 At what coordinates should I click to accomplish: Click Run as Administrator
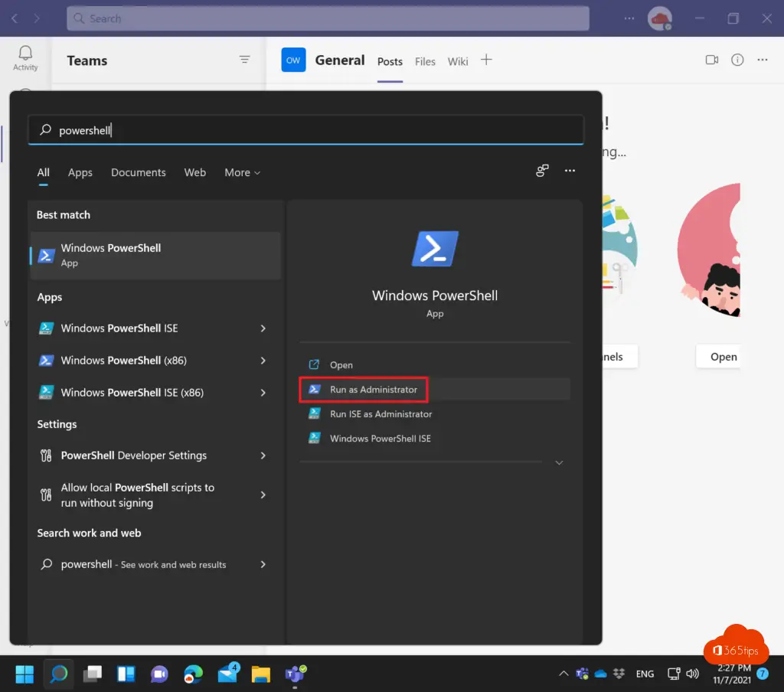pos(373,390)
